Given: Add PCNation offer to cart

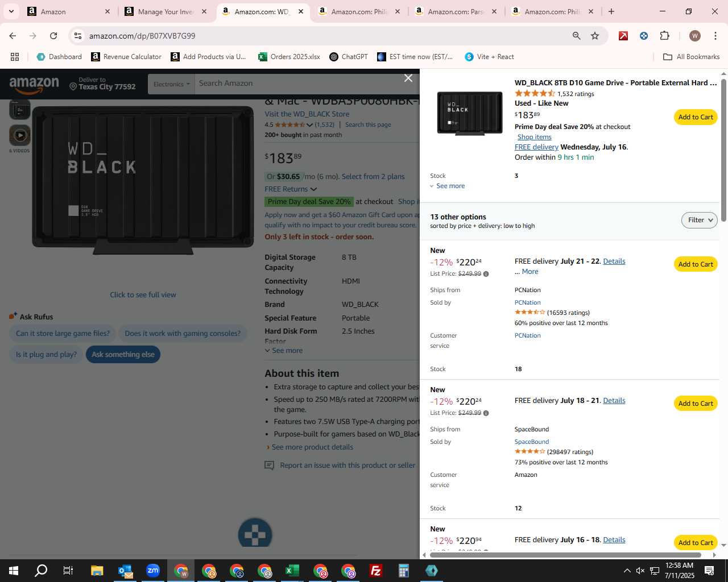Looking at the screenshot, I should click(695, 264).
